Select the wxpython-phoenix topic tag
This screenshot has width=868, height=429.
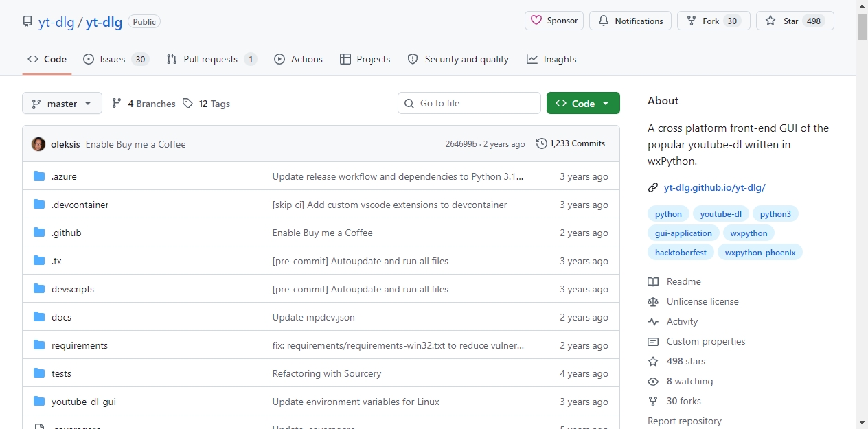tap(760, 253)
